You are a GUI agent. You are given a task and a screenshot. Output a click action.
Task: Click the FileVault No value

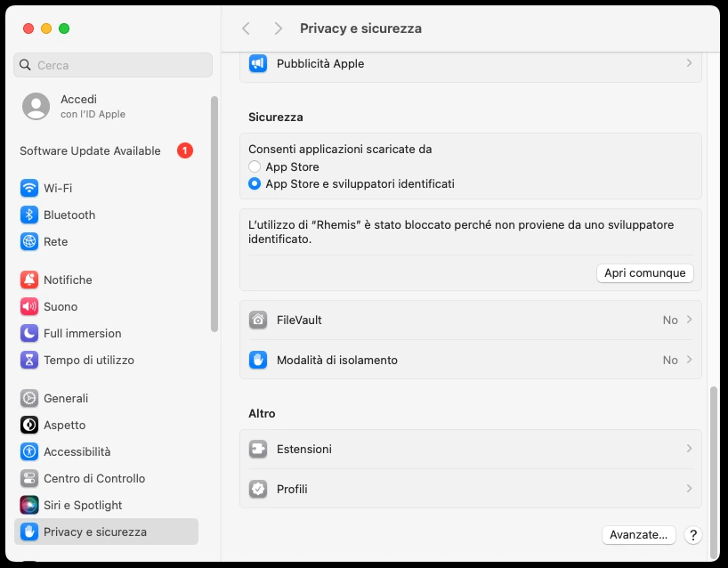[x=670, y=320]
